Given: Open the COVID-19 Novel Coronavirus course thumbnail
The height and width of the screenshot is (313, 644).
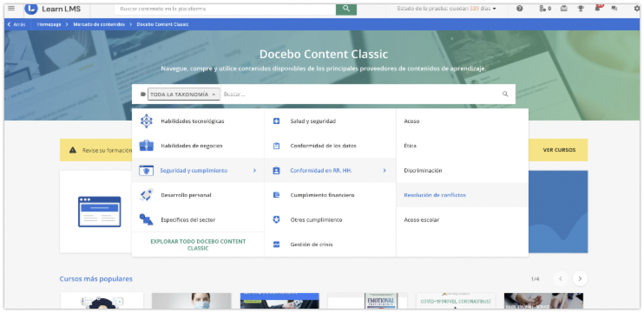Looking at the screenshot, I should [x=455, y=301].
